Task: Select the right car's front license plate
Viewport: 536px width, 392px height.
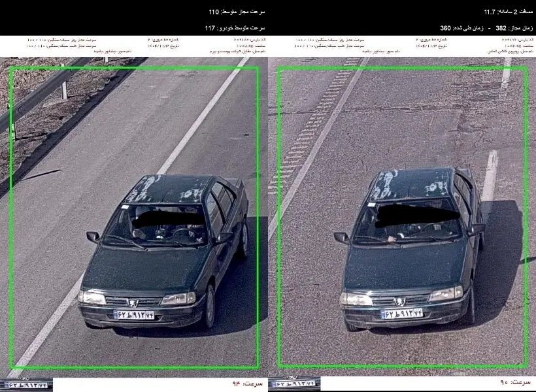Action: click(x=402, y=313)
